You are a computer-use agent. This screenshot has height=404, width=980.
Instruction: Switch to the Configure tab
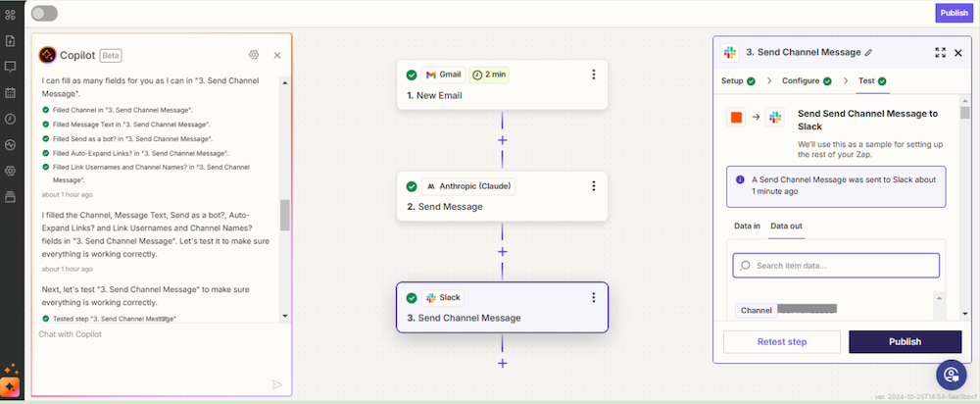pyautogui.click(x=807, y=81)
